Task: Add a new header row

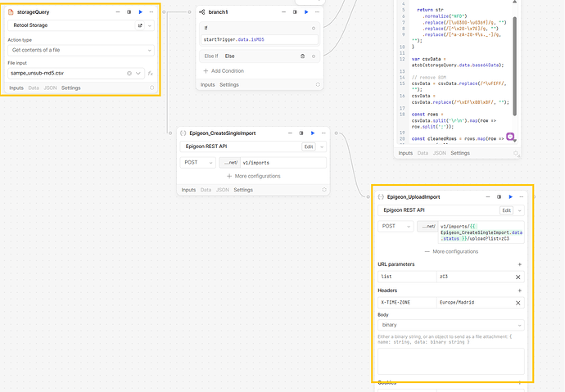Action: click(x=520, y=291)
